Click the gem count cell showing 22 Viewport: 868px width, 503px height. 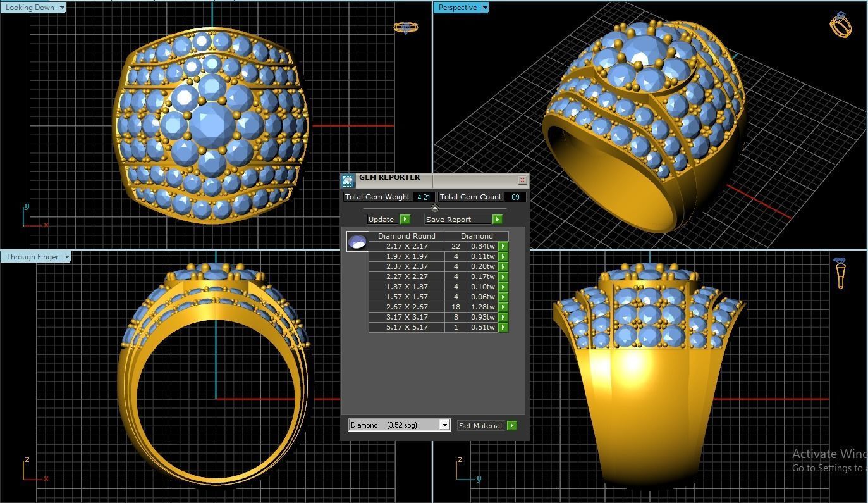[x=456, y=246]
